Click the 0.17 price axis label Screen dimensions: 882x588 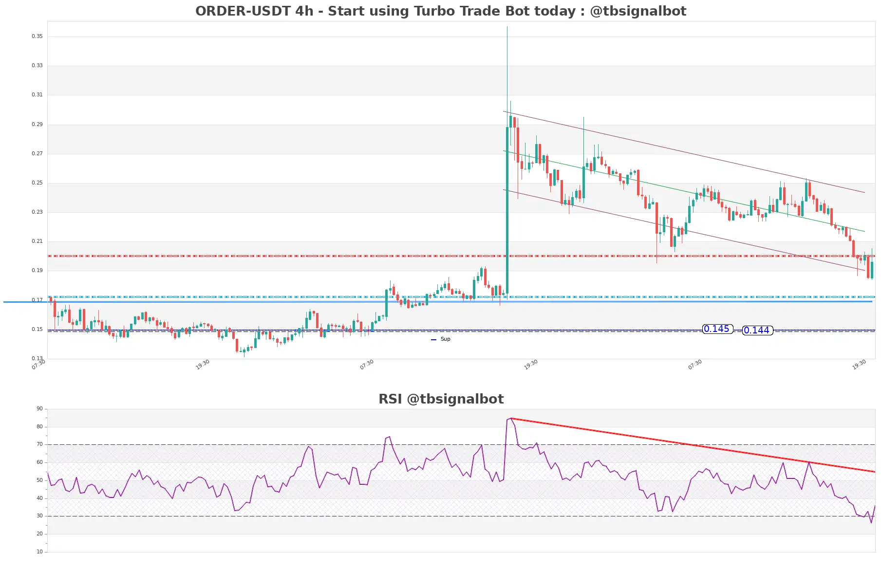(37, 300)
